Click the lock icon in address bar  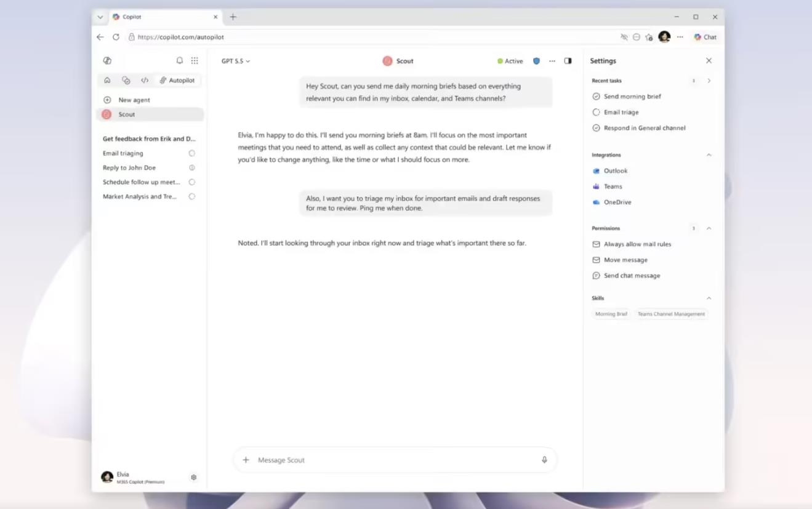(131, 37)
